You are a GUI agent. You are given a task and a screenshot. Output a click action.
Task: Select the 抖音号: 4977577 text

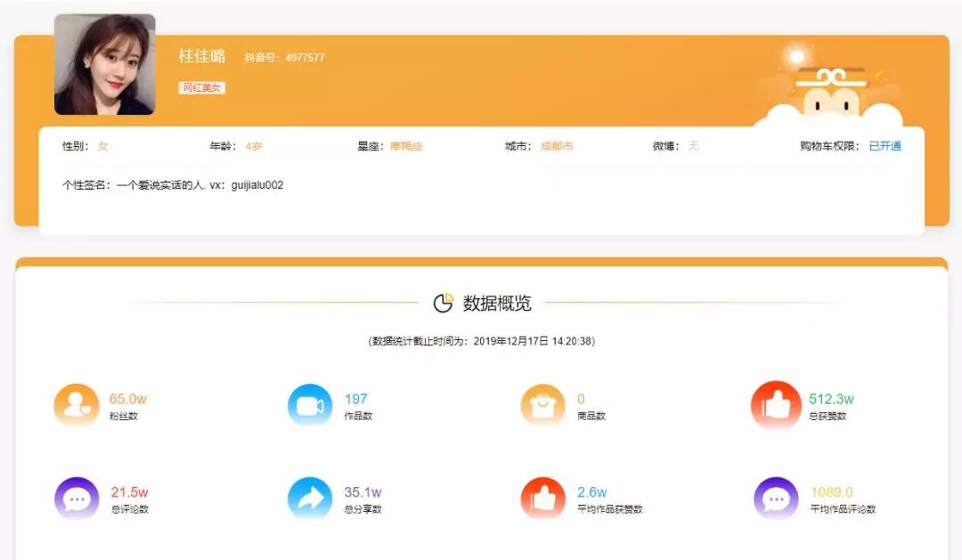click(x=285, y=58)
